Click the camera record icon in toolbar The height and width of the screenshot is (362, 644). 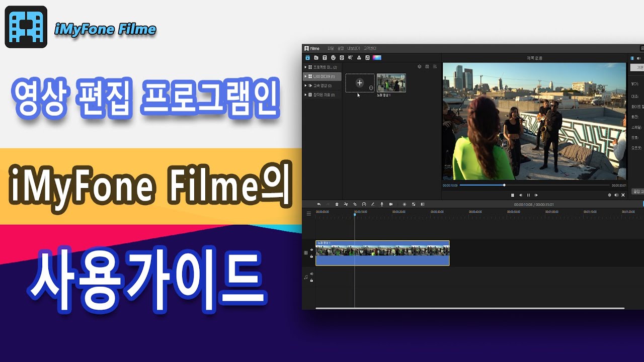click(x=391, y=204)
